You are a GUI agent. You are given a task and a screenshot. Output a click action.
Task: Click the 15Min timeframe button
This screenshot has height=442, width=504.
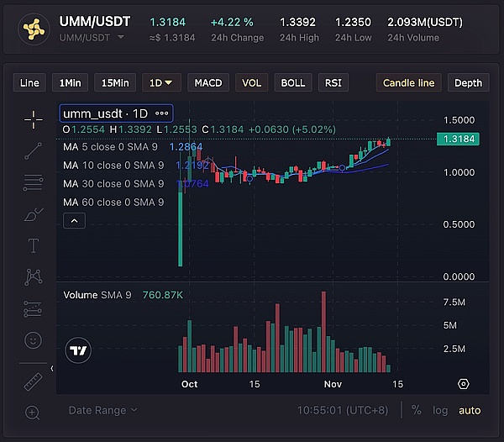coord(115,82)
